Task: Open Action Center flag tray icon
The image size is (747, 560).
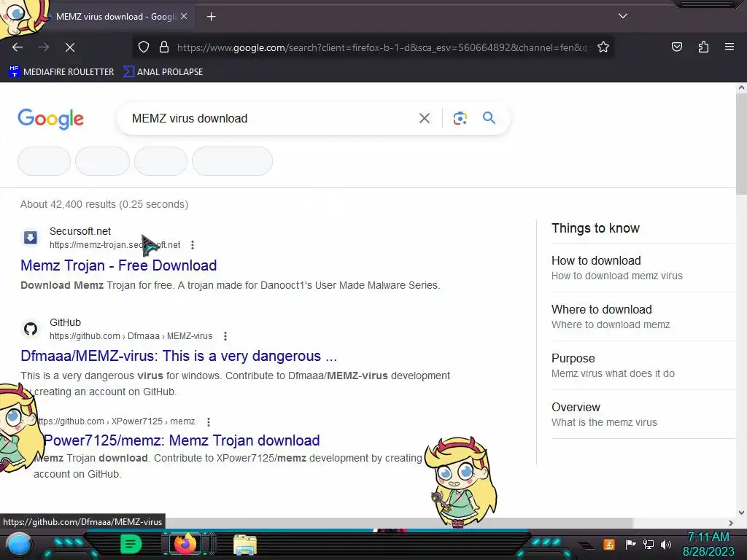Action: (x=630, y=544)
